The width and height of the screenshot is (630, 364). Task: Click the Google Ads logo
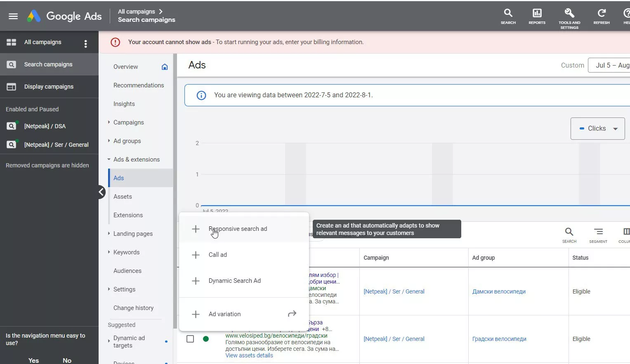(64, 16)
